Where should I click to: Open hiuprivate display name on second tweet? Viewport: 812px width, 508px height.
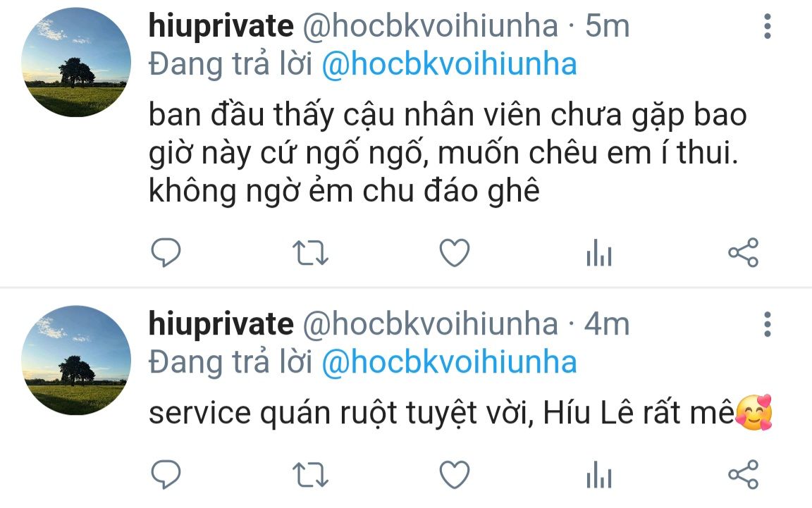point(221,324)
